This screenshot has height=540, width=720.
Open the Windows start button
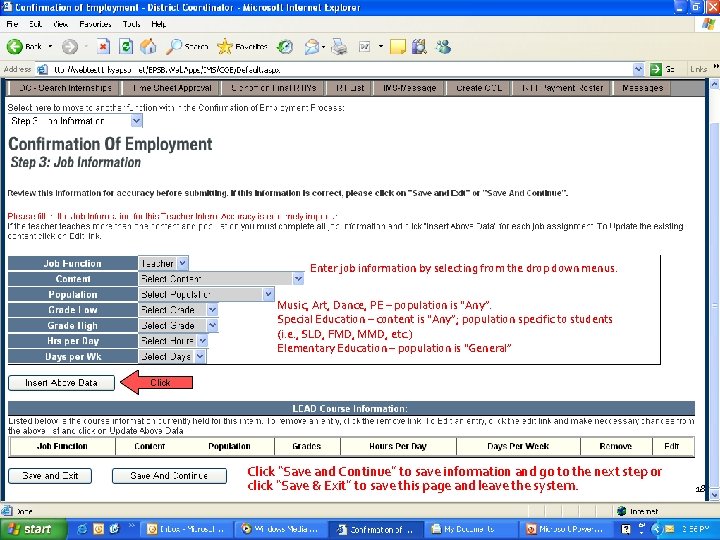(33, 529)
